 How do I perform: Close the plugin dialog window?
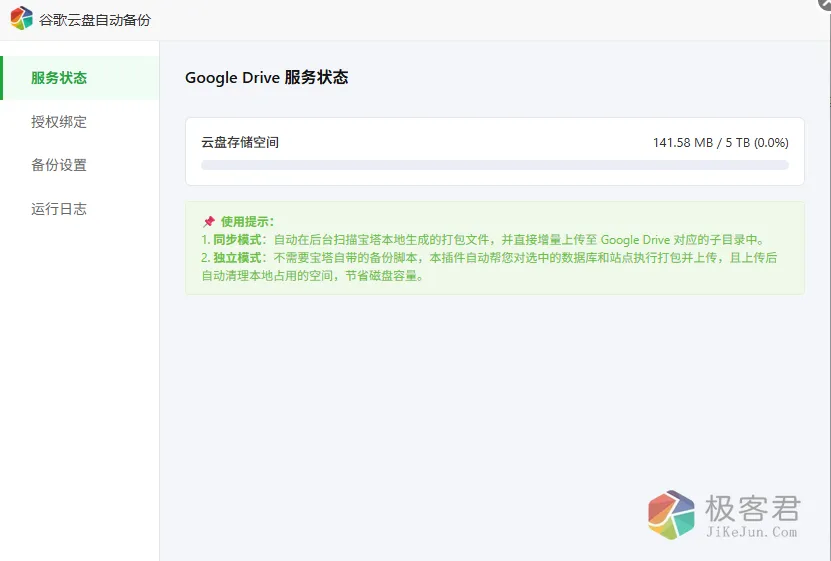point(826,3)
